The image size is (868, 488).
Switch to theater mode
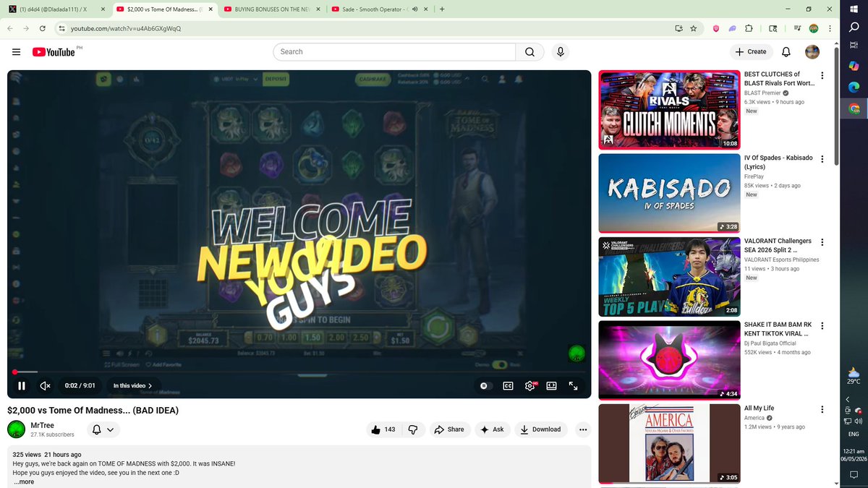coord(551,386)
